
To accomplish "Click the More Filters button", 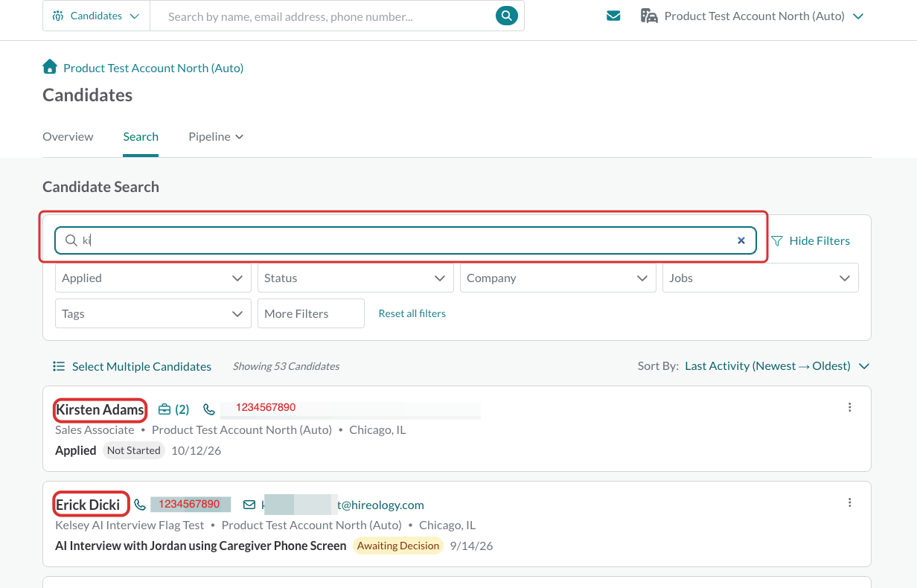I will (310, 313).
